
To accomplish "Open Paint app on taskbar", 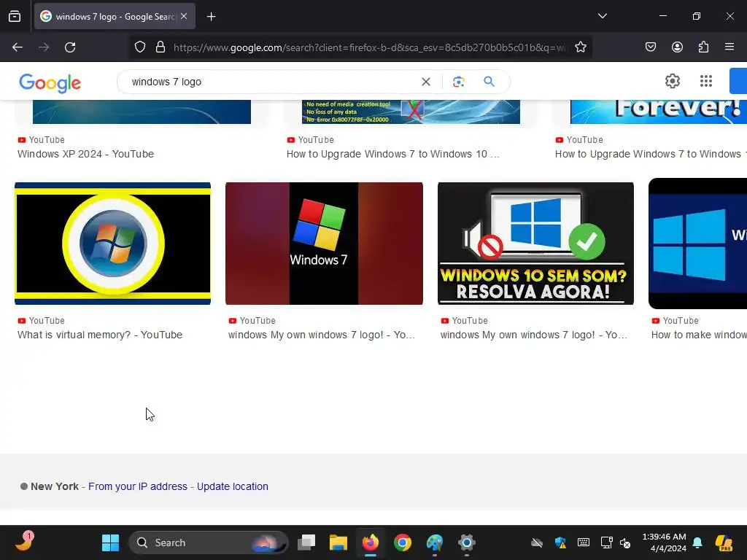I will [x=435, y=542].
